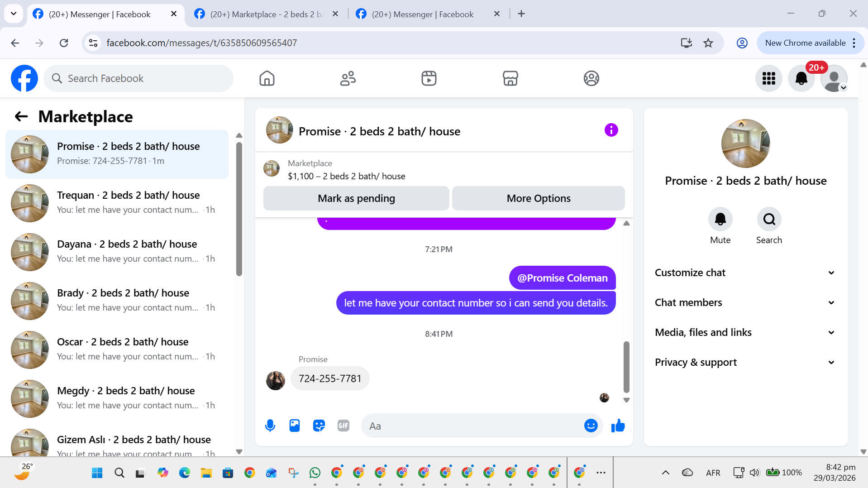
Task: Click the Search Facebook field
Action: tap(138, 78)
